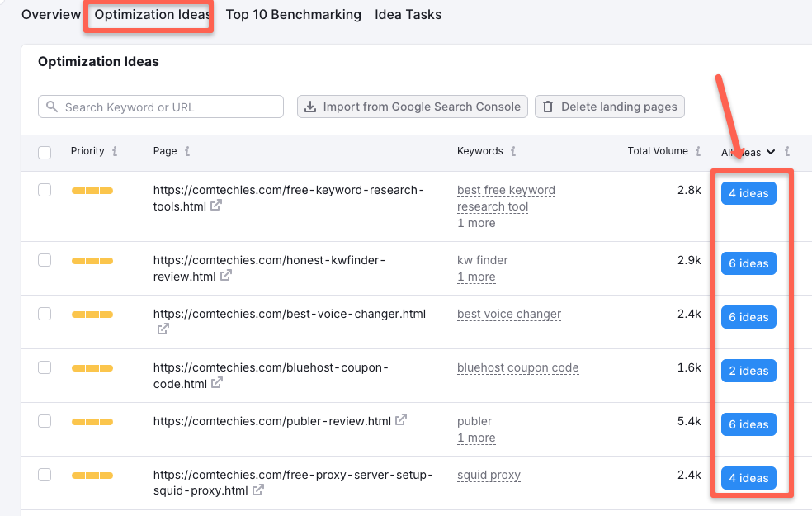The width and height of the screenshot is (812, 516).
Task: Enable the checkbox for the squid-proxy page row
Action: [45, 475]
